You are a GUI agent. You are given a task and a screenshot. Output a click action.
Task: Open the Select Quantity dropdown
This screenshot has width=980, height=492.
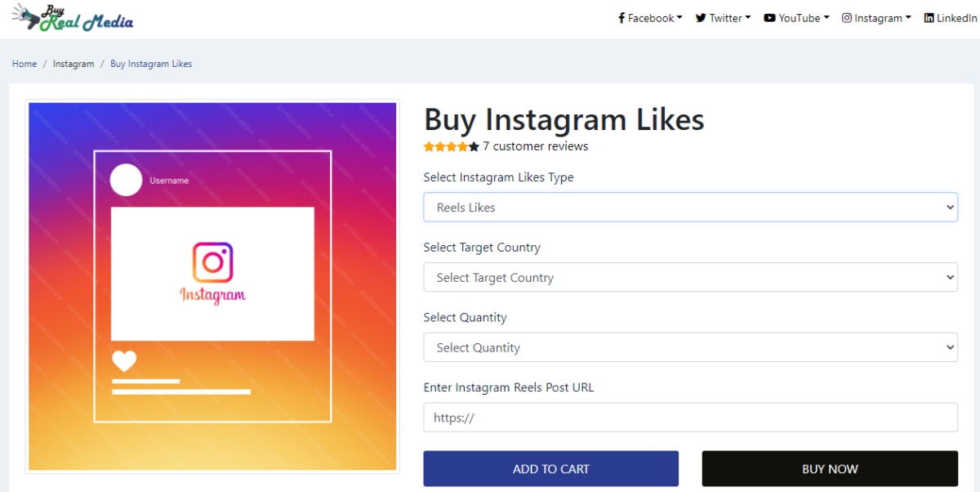pos(690,347)
